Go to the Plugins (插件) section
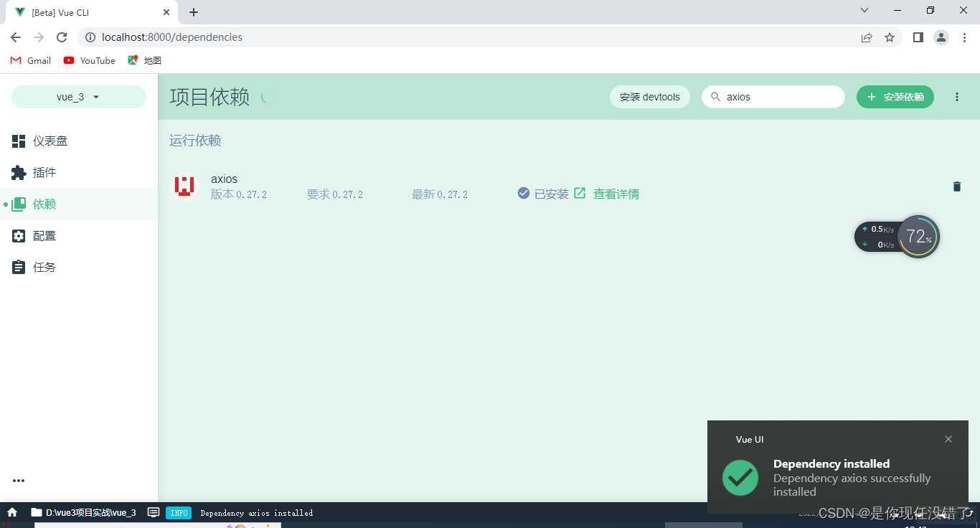Screen dimensions: 980x528 click(x=79, y=173)
